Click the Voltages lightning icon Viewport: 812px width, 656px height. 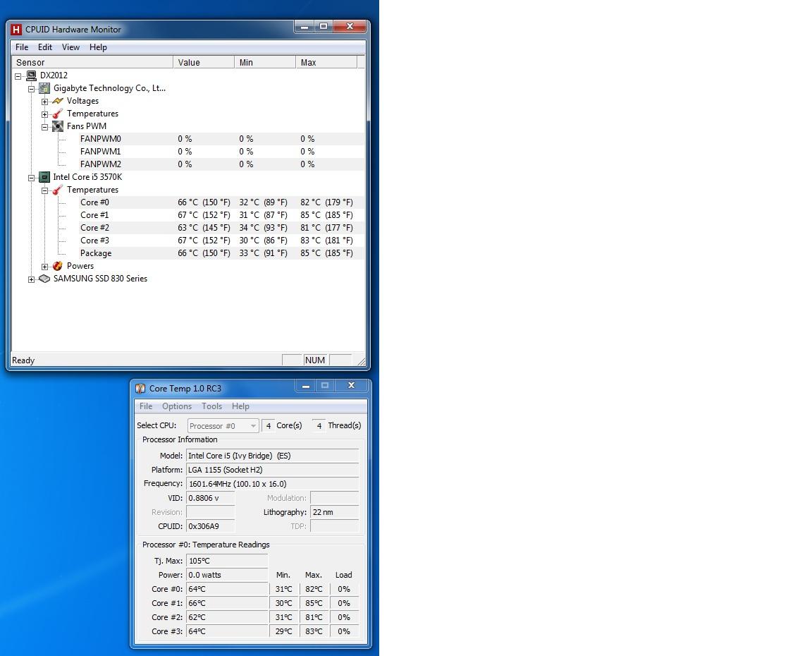(58, 101)
